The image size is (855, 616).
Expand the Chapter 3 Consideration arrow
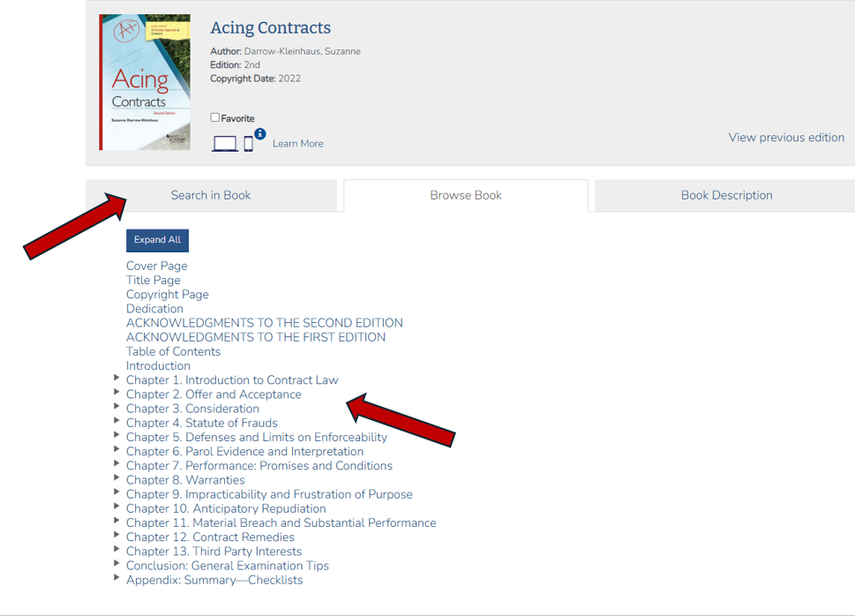[117, 406]
